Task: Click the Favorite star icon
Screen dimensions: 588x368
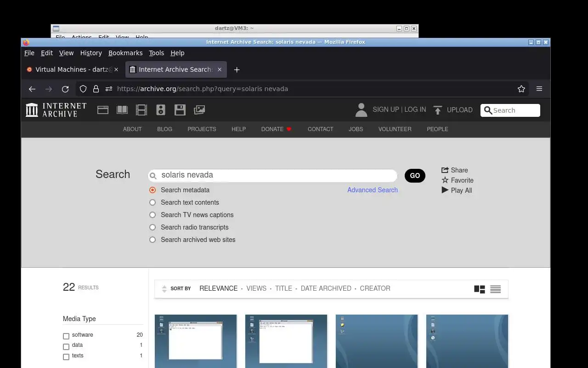Action: 445,180
